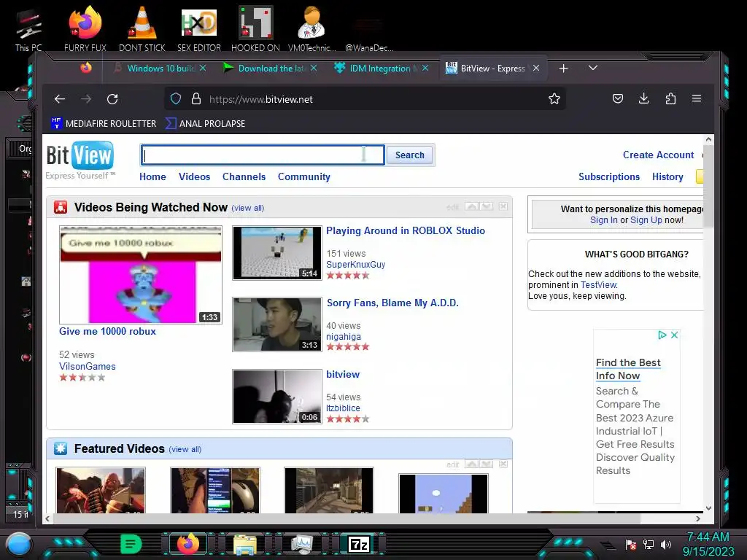Close the IDM Integration tab
747x560 pixels.
tap(425, 68)
